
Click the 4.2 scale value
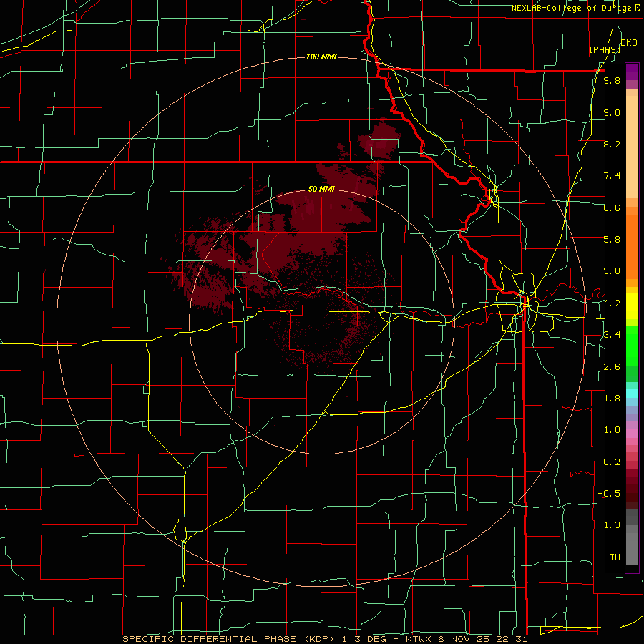click(x=612, y=303)
